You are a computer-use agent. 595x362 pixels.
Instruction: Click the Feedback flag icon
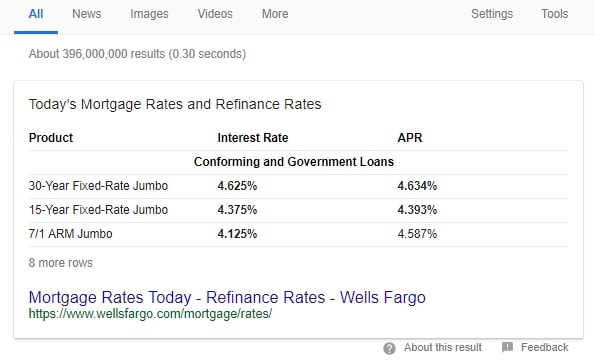click(507, 347)
